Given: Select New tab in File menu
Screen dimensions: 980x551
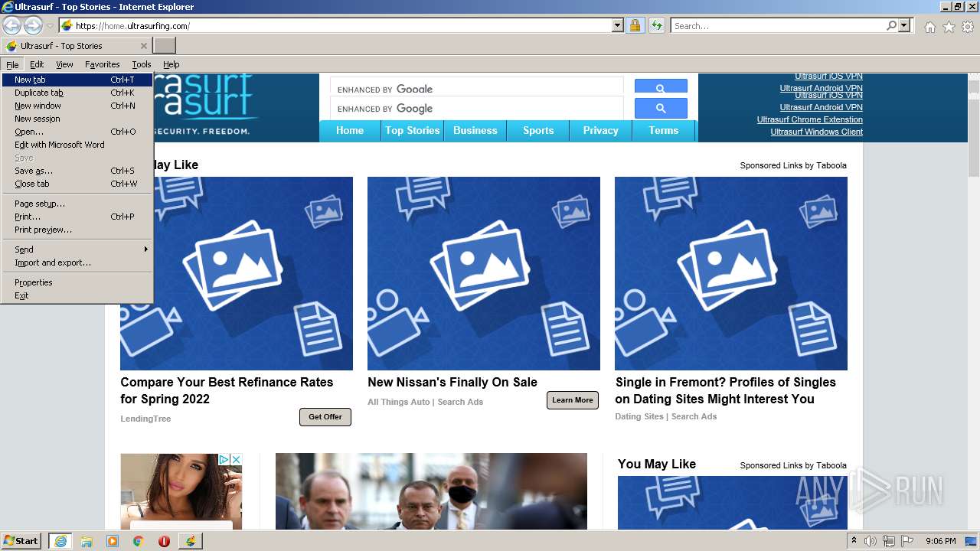Looking at the screenshot, I should point(77,80).
